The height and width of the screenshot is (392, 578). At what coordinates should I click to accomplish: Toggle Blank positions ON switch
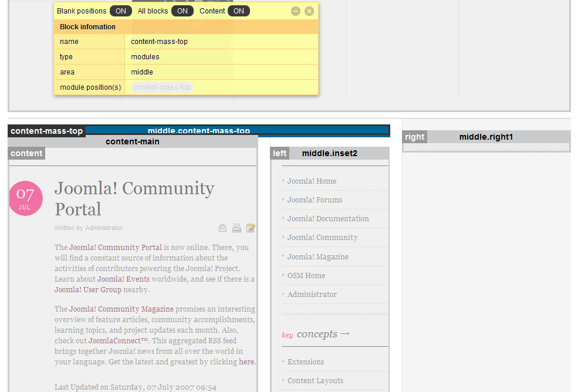point(120,11)
